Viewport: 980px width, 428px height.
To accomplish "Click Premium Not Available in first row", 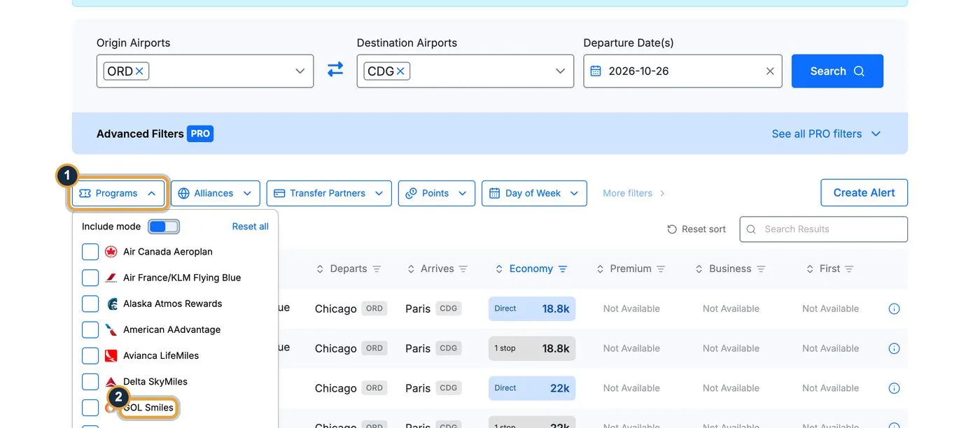I will point(631,308).
